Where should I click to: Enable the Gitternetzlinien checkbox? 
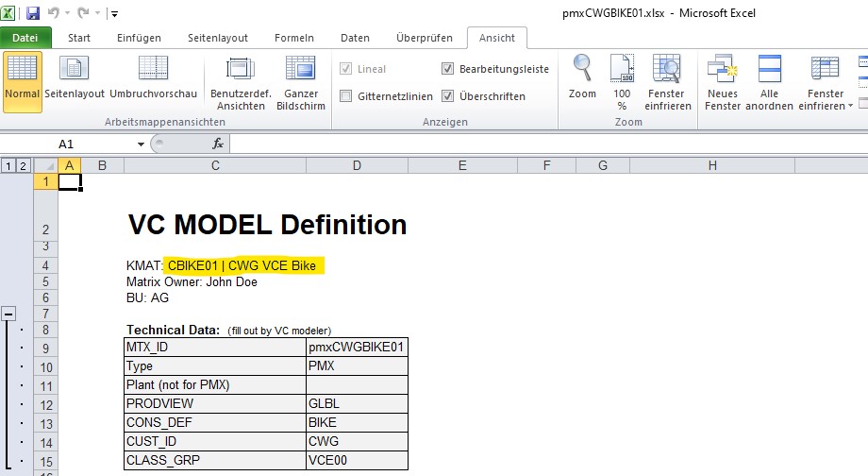tap(346, 96)
